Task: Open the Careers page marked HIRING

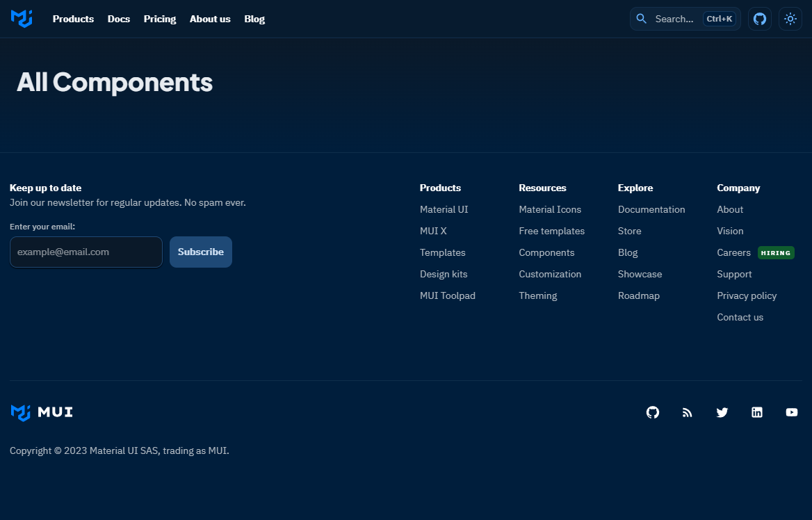Action: click(733, 252)
